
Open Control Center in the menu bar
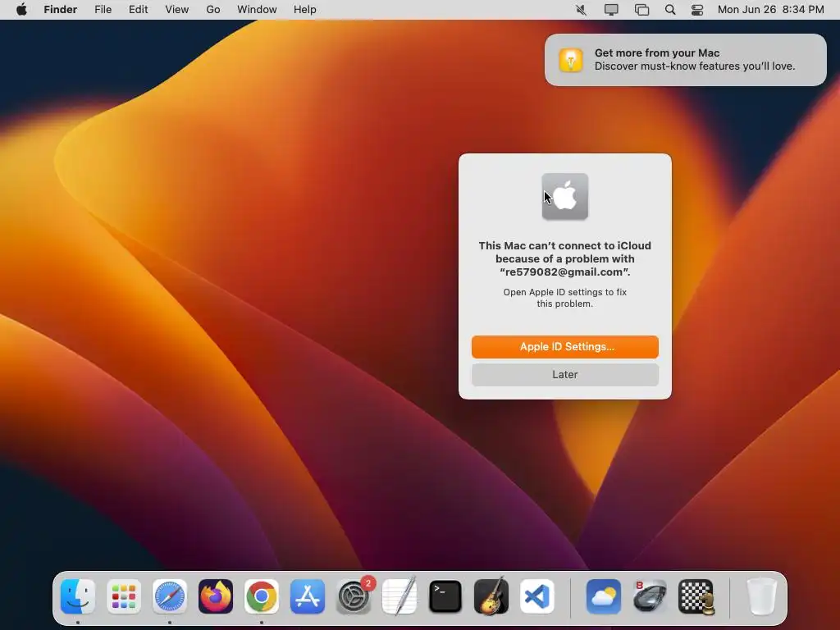coord(697,10)
